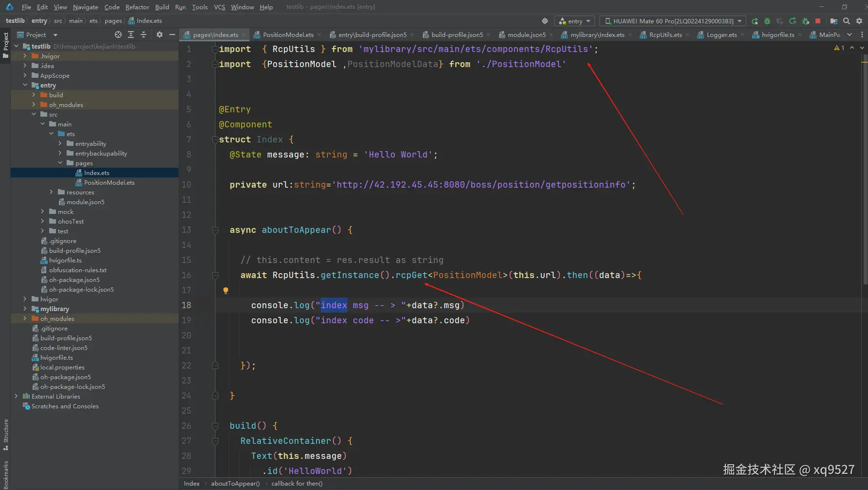Screen dimensions: 868x490
Task: Close the module.json5 editor tab
Action: coord(551,35)
